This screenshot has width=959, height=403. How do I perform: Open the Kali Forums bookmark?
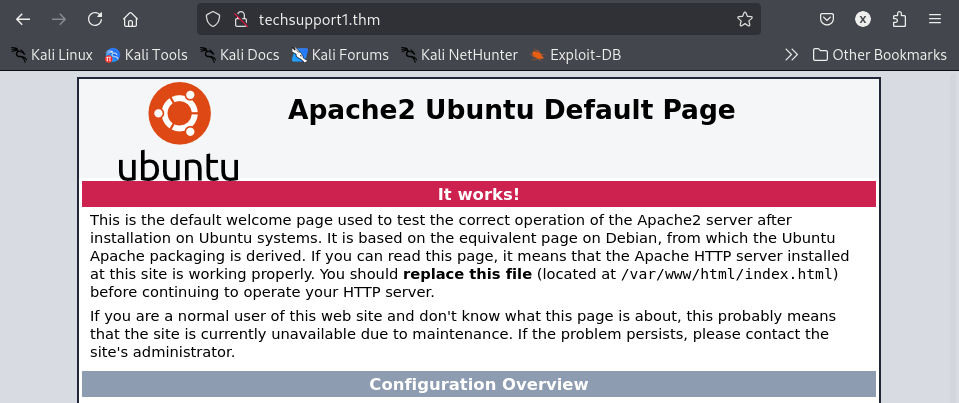click(340, 55)
